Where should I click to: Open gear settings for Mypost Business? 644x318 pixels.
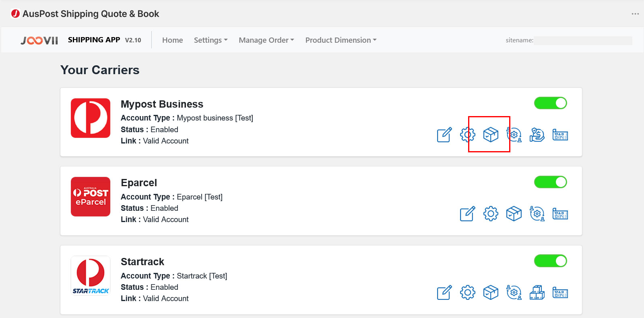point(468,135)
